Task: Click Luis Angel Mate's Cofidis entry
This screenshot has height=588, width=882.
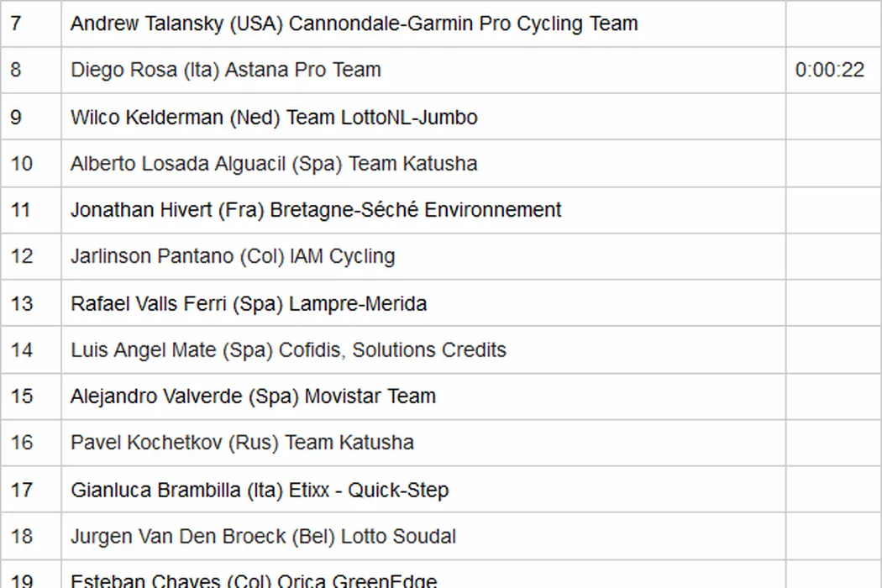Action: coord(288,349)
